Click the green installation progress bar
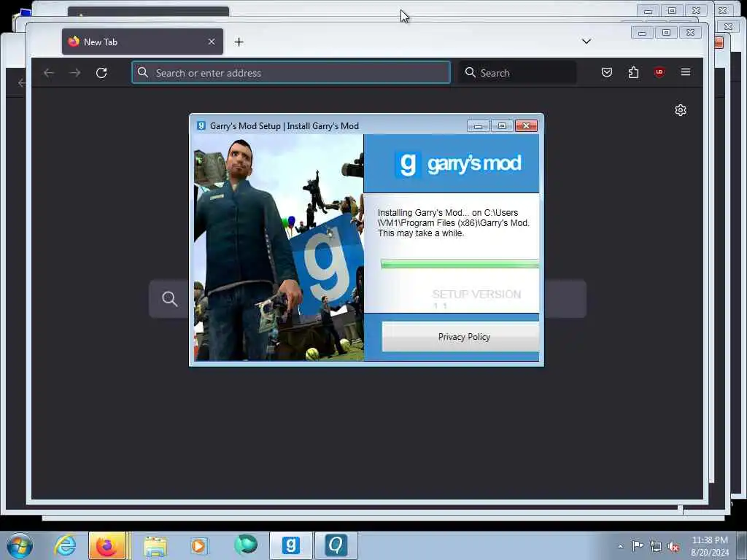Viewport: 747px width, 560px height. tap(460, 264)
